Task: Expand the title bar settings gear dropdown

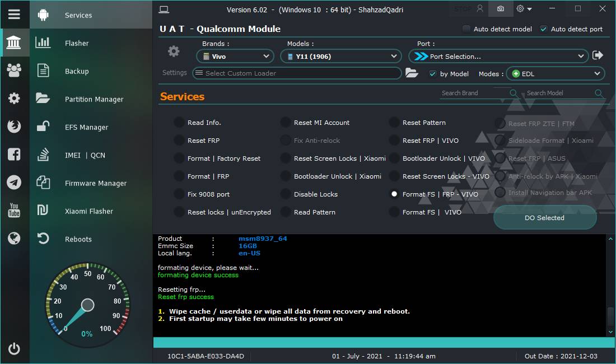Action: click(x=525, y=8)
